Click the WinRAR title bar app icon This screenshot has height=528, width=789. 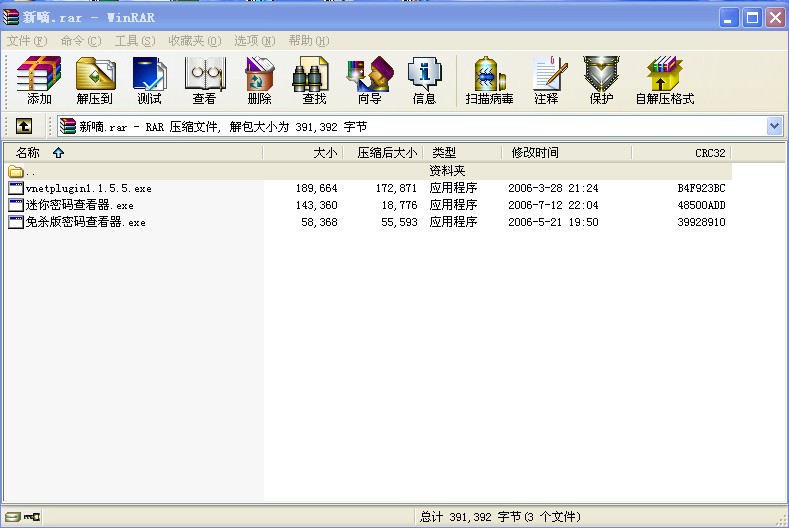[11, 17]
